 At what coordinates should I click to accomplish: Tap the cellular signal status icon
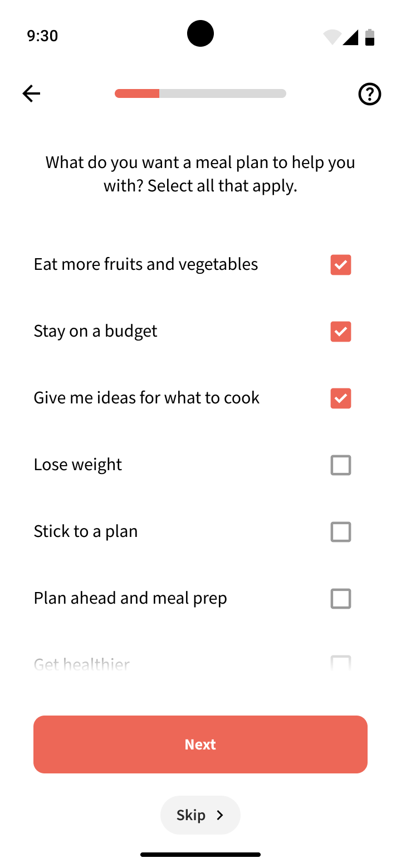(350, 37)
